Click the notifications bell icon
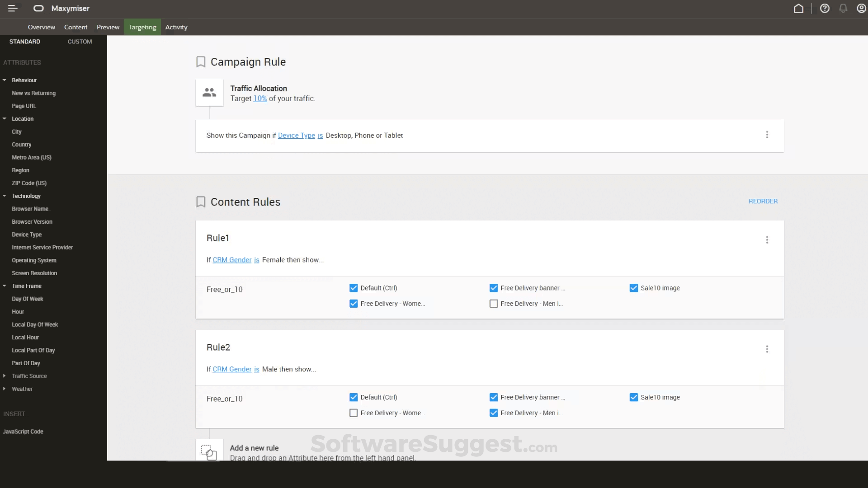 843,8
